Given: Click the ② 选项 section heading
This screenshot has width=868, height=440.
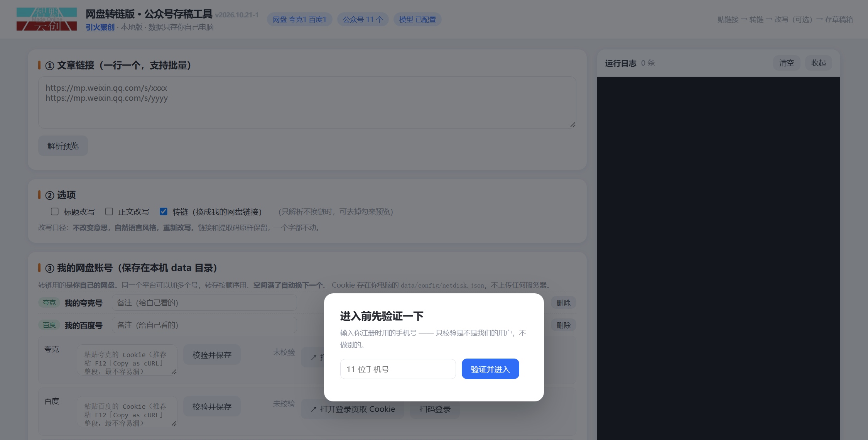Looking at the screenshot, I should point(61,195).
